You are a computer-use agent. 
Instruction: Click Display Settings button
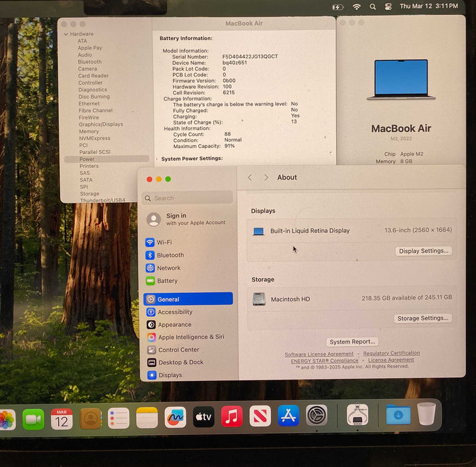423,251
